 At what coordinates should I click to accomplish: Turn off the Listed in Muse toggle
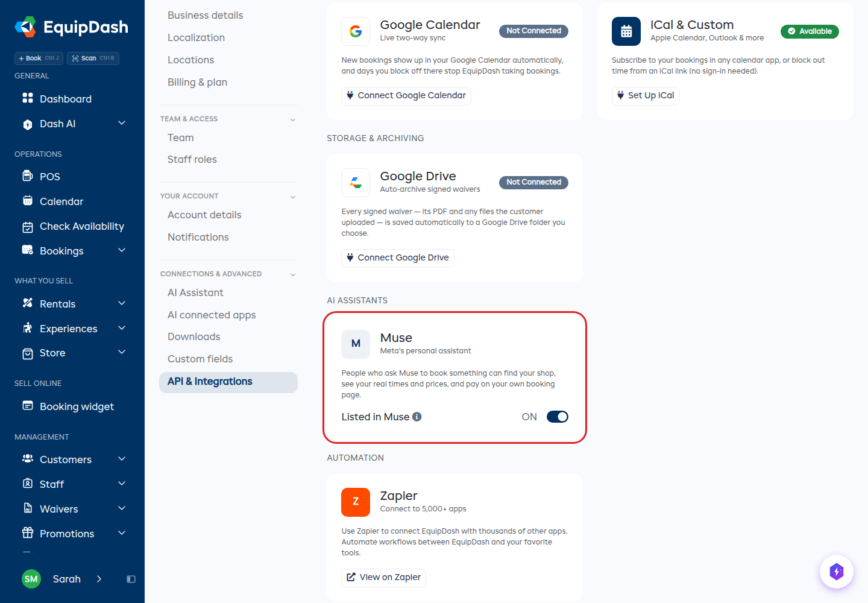558,417
